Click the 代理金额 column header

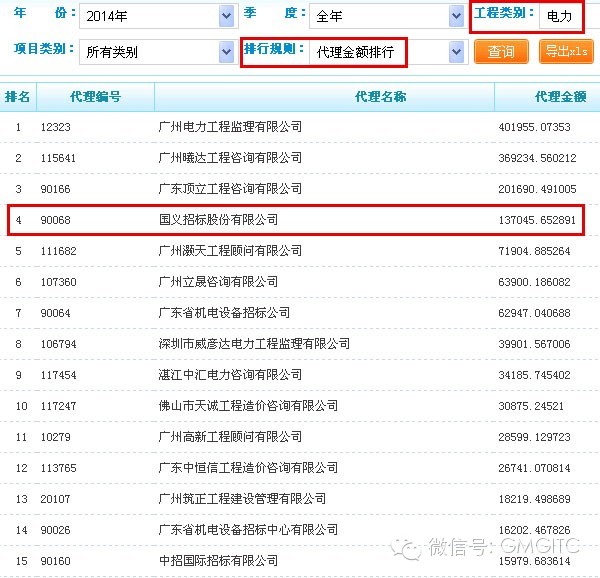pos(548,96)
